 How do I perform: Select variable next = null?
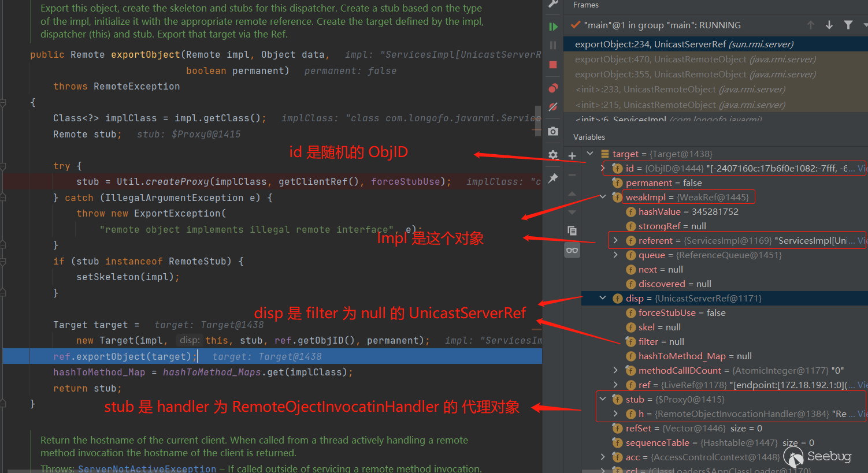pos(661,269)
